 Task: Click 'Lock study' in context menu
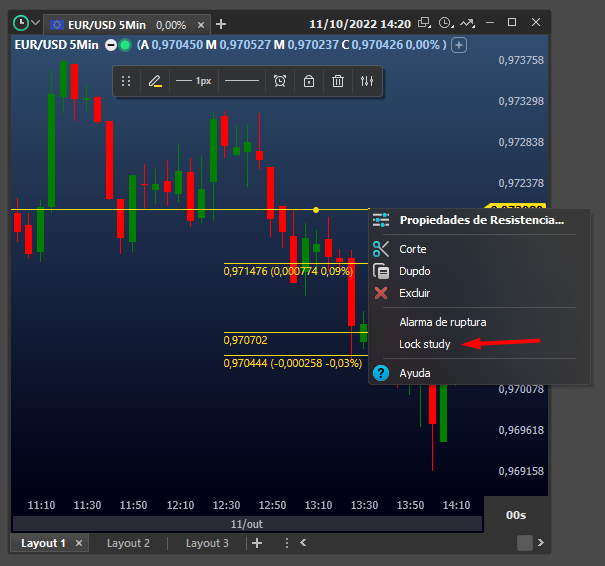coord(425,344)
